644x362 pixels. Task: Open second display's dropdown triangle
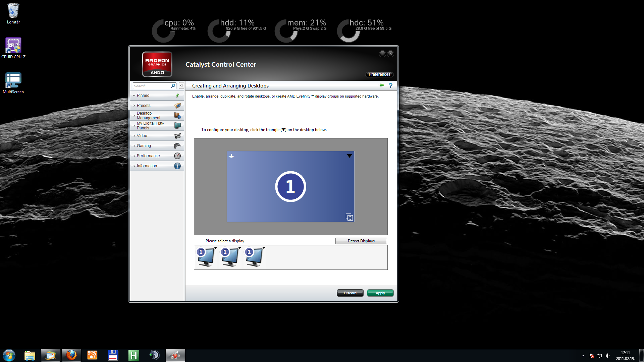pyautogui.click(x=239, y=248)
